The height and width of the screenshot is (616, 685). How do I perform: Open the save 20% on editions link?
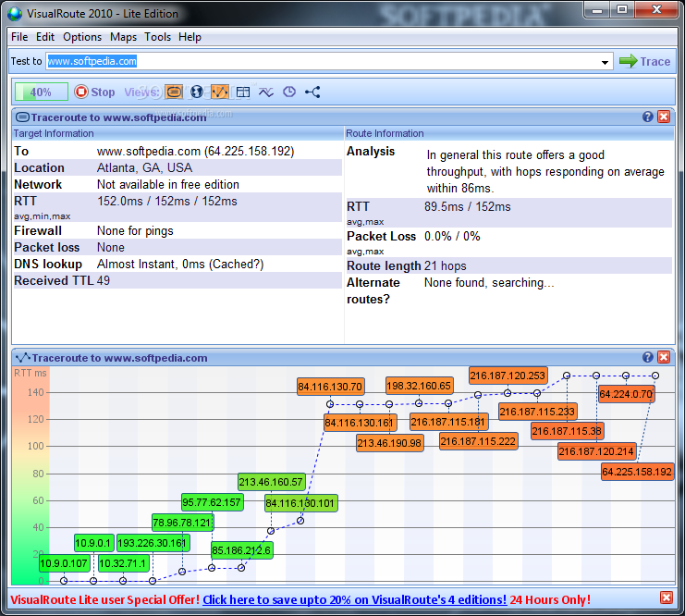pos(355,599)
